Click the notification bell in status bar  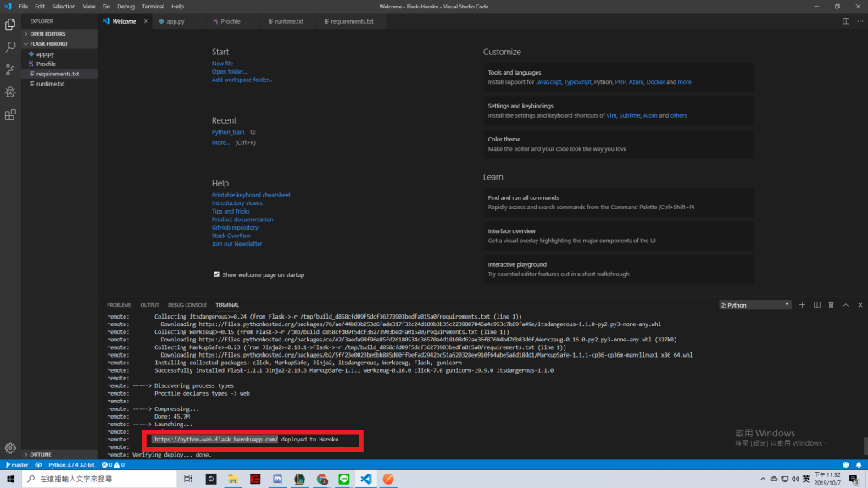click(859, 465)
